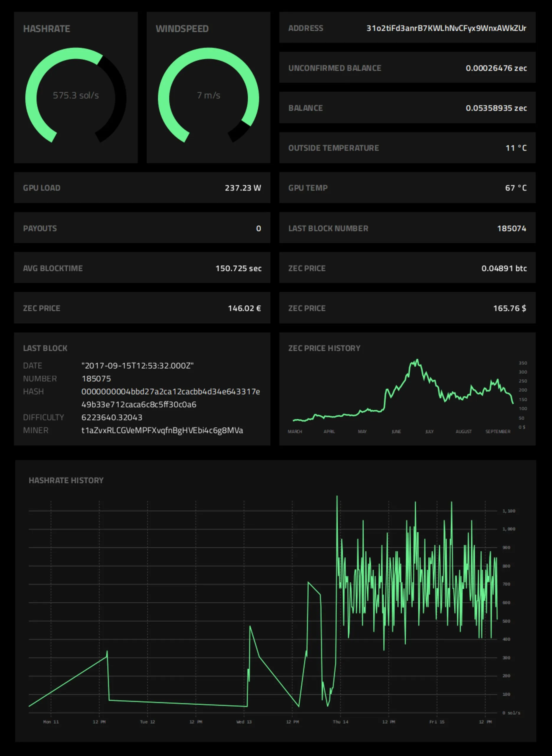Click the hashrate gauge reading 575.3 sol/s

tap(76, 96)
